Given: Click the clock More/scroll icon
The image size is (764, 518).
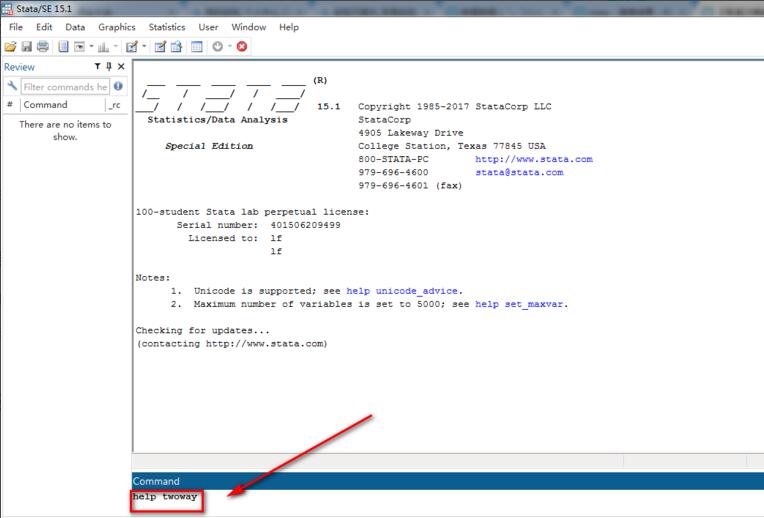Looking at the screenshot, I should [x=218, y=47].
